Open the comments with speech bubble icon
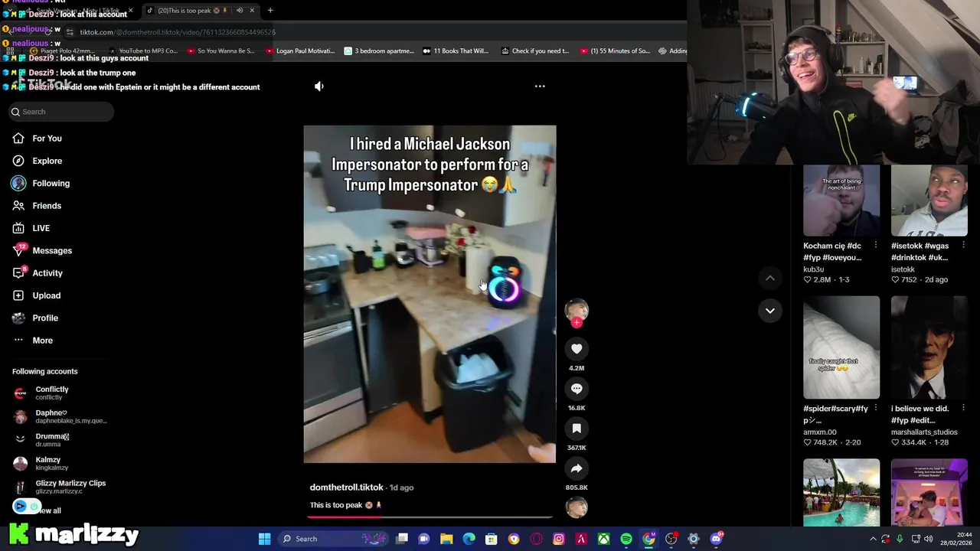Screen dimensions: 980x551 click(577, 389)
